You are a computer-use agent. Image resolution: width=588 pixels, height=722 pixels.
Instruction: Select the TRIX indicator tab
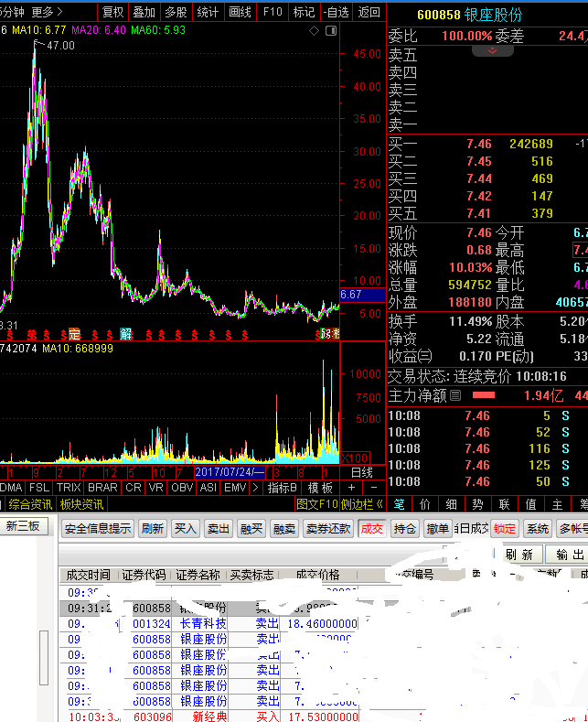tap(69, 487)
